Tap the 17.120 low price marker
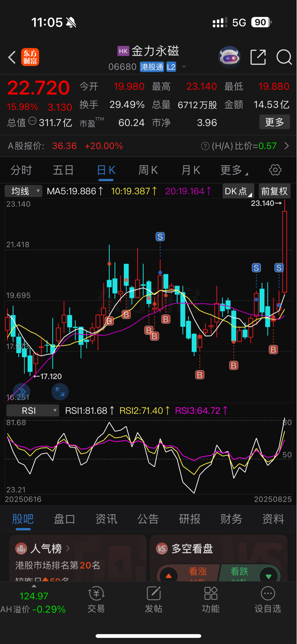297x644 pixels. click(x=47, y=376)
